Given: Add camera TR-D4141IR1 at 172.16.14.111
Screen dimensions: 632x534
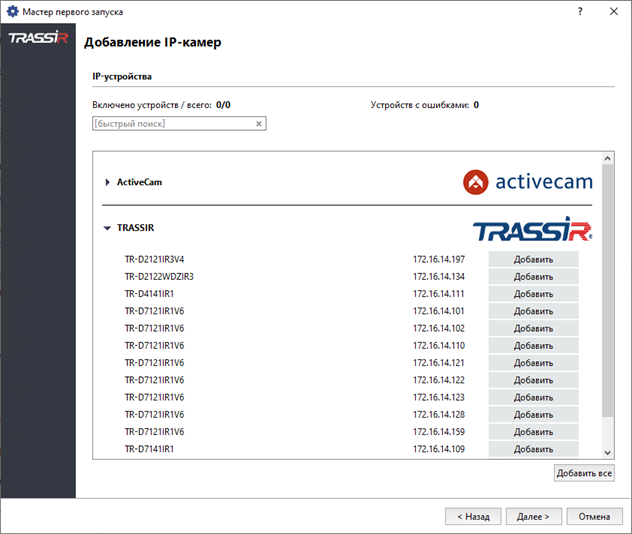Looking at the screenshot, I should (533, 294).
